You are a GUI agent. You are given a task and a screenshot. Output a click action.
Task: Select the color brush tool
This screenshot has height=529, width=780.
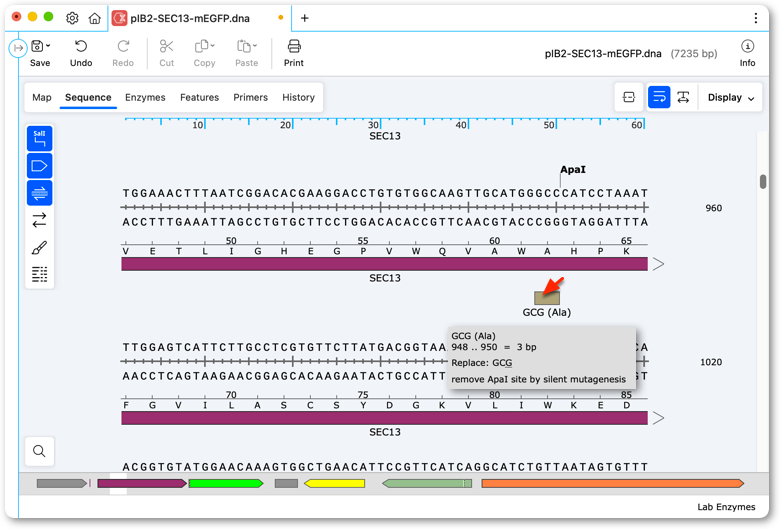click(x=39, y=247)
